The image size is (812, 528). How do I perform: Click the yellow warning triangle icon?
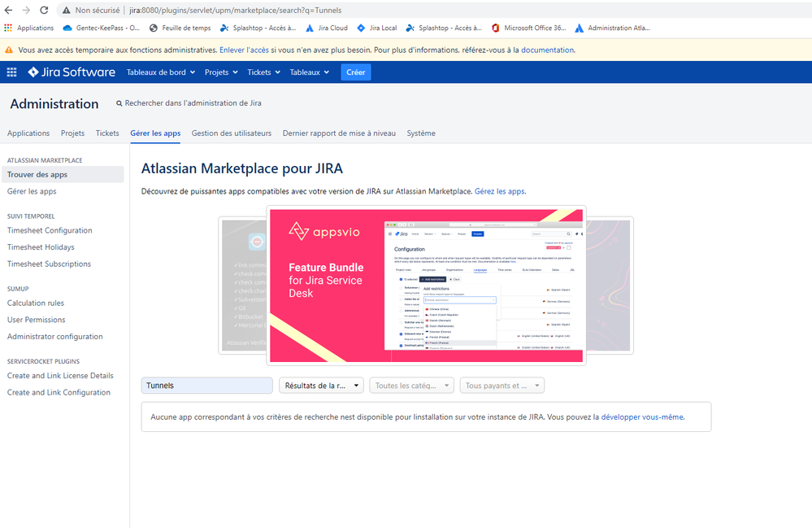9,50
